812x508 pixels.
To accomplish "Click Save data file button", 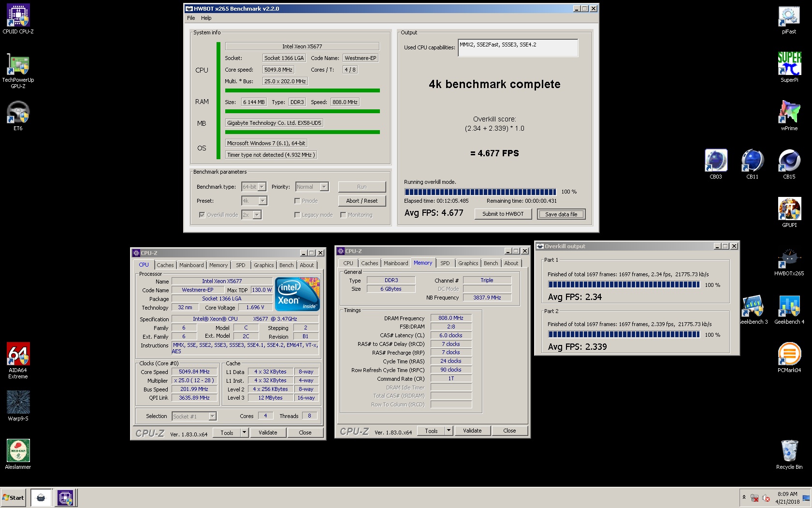I will pyautogui.click(x=561, y=214).
